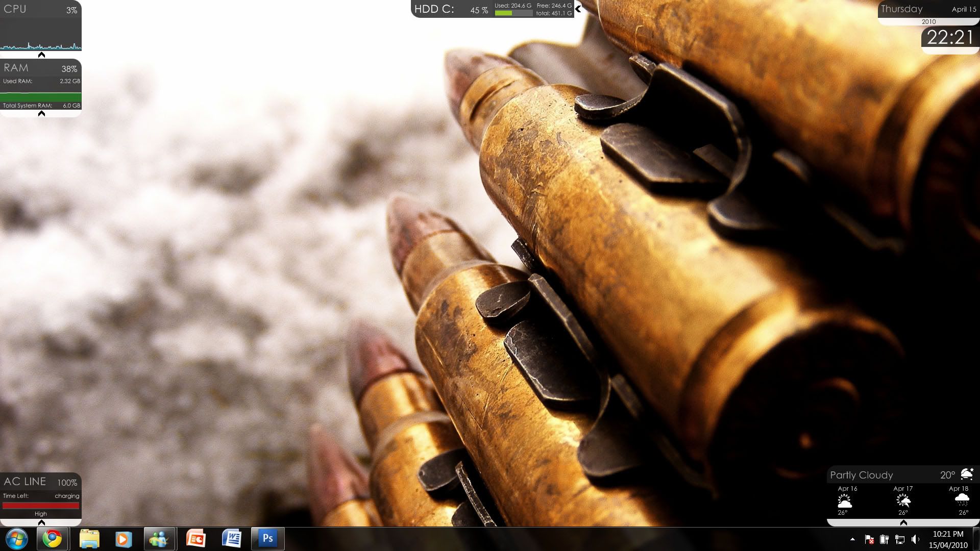Collapse the RAM widget arrow

(x=42, y=113)
